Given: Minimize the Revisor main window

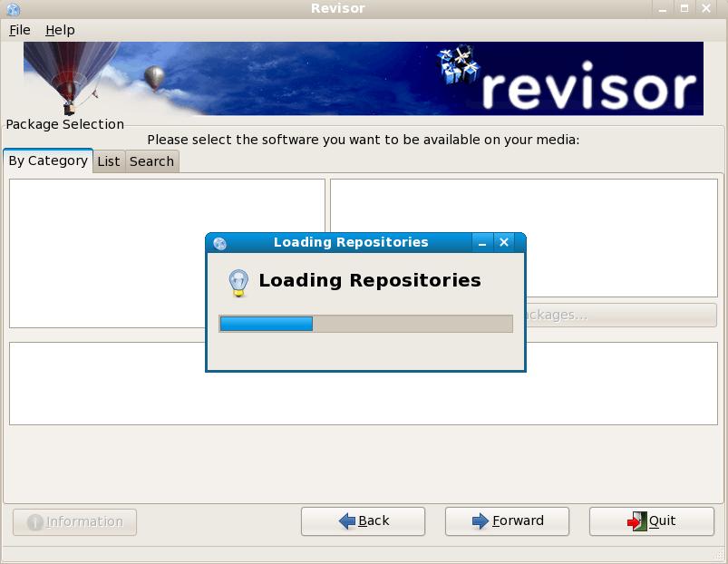Looking at the screenshot, I should (x=663, y=8).
